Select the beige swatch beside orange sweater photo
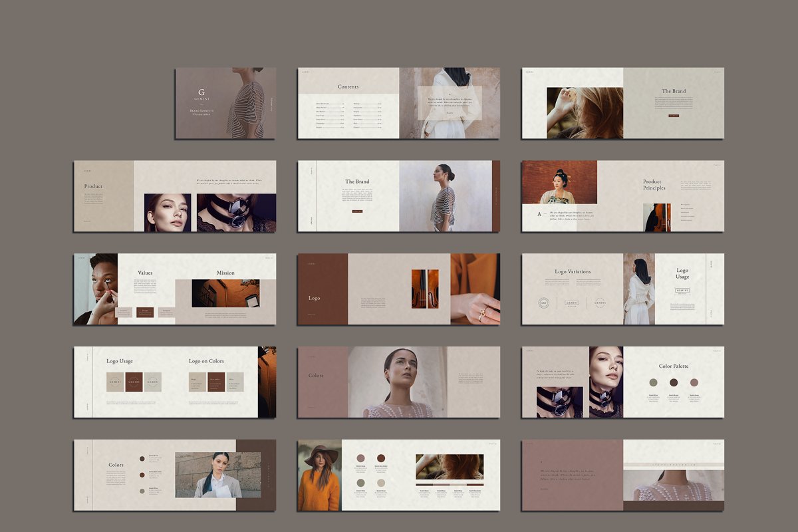The height and width of the screenshot is (532, 798). tap(380, 482)
